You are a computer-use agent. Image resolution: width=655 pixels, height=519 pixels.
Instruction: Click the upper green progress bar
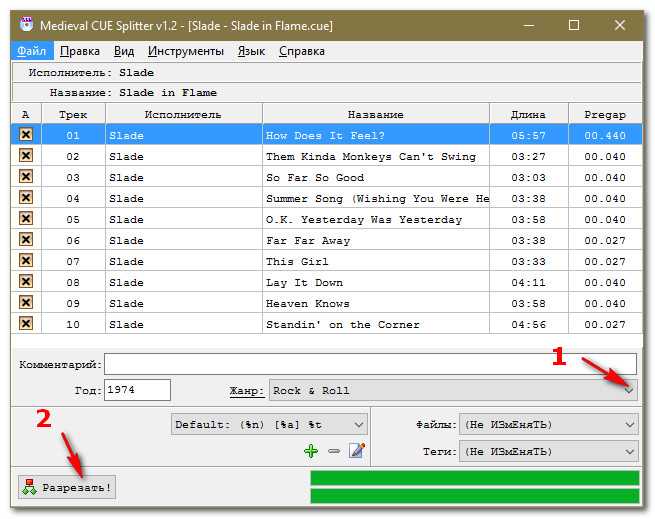(475, 478)
